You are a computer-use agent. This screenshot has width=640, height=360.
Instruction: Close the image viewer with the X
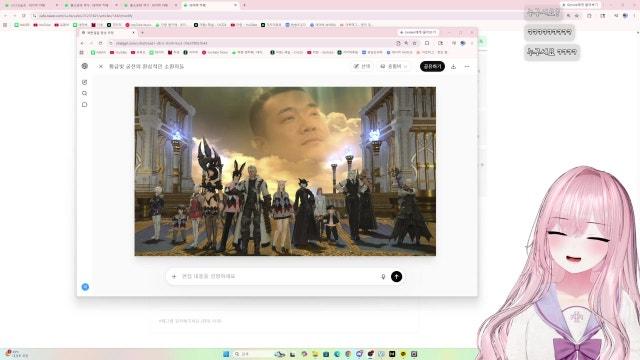click(x=100, y=66)
